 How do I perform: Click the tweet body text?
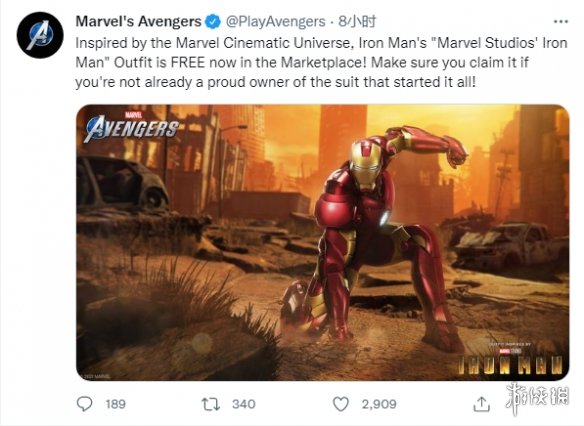(321, 62)
